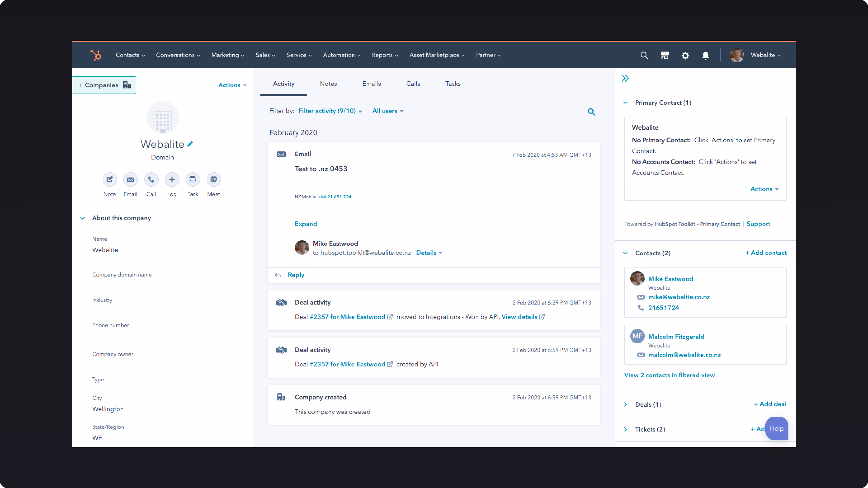Click the handshake icon on Won by API deal activity
The width and height of the screenshot is (868, 488).
click(x=281, y=303)
